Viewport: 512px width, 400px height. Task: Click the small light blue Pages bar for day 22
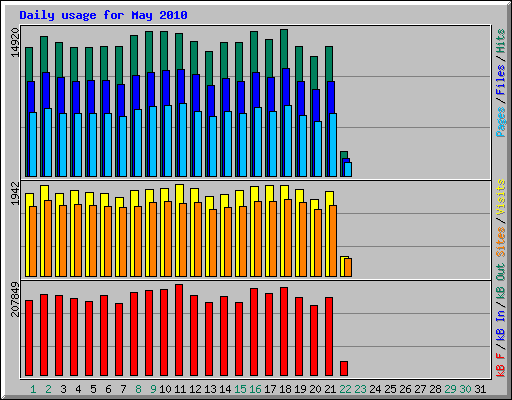click(348, 169)
